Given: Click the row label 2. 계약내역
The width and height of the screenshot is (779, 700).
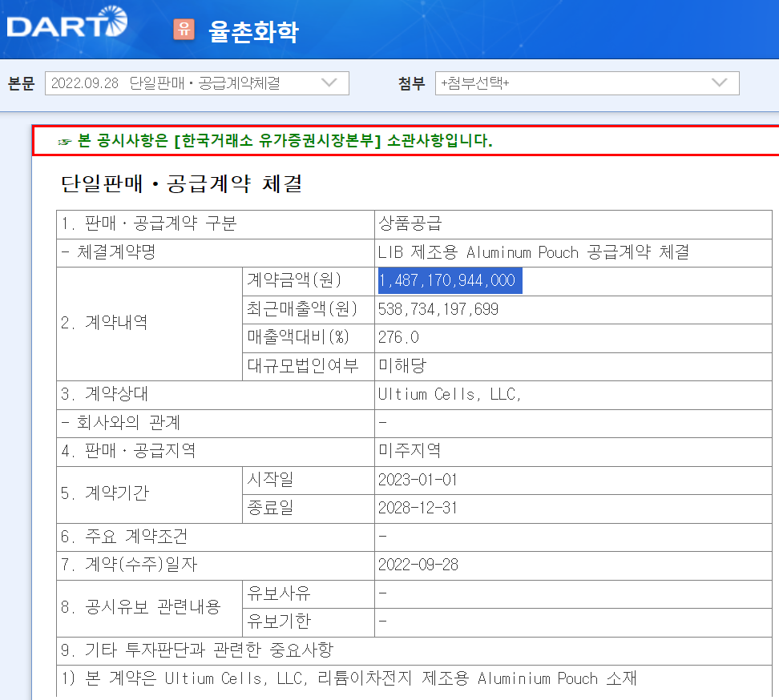Looking at the screenshot, I should tap(104, 324).
